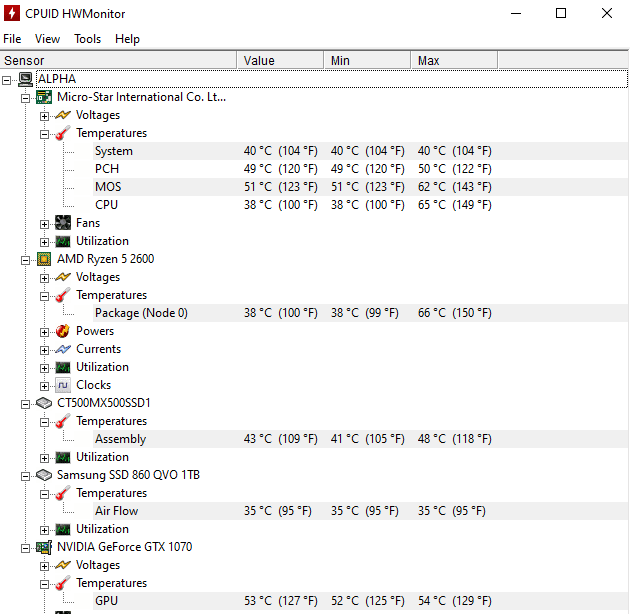Click the motherboard Temperatures thermometer icon
This screenshot has width=630, height=614.
click(63, 133)
